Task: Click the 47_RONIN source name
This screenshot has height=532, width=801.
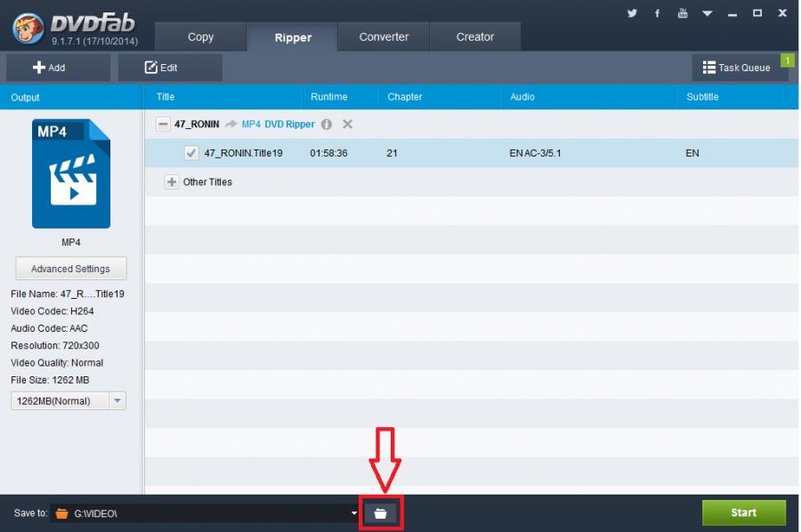Action: 197,124
